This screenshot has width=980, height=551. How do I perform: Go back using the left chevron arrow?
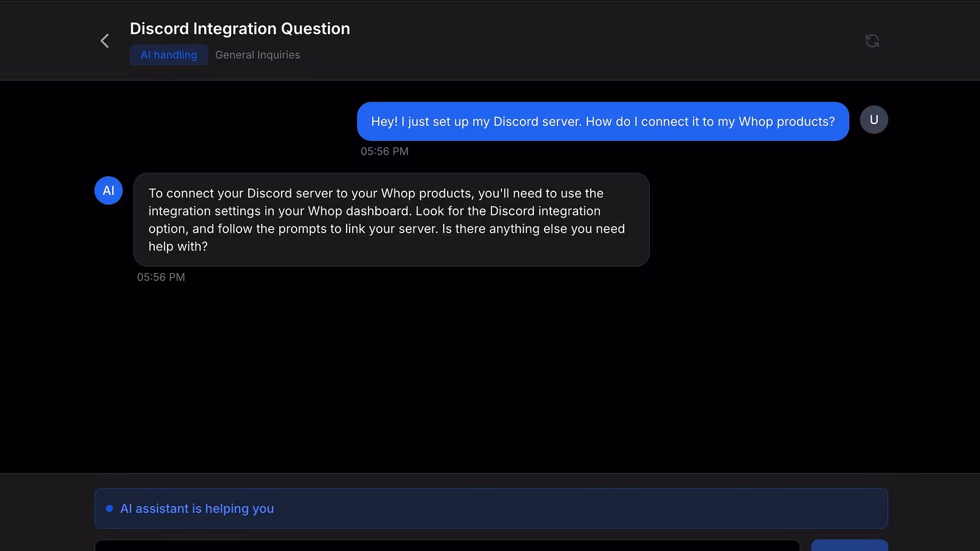pyautogui.click(x=105, y=41)
